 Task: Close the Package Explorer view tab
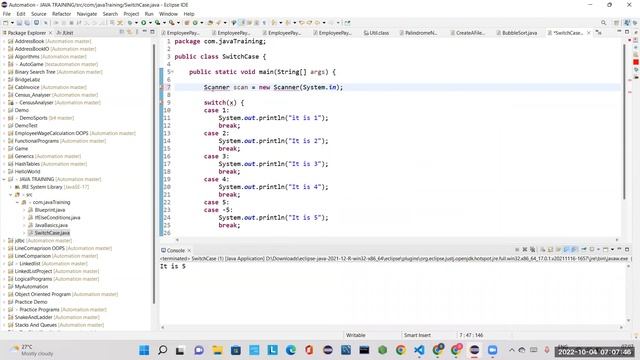tap(50, 32)
